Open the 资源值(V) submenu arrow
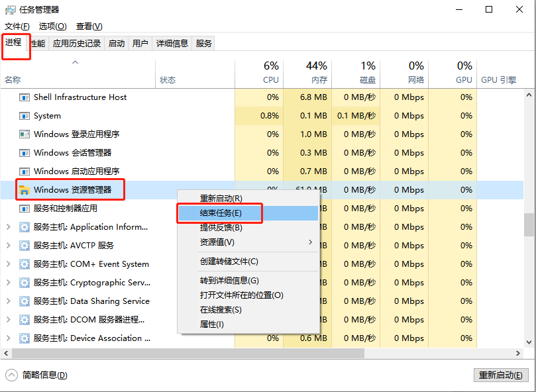 tap(310, 242)
